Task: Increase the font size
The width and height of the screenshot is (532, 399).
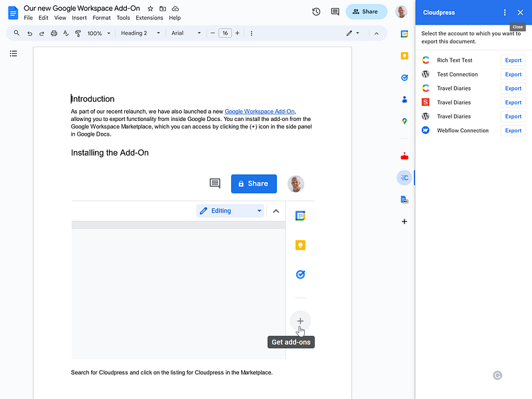Action: 237,33
